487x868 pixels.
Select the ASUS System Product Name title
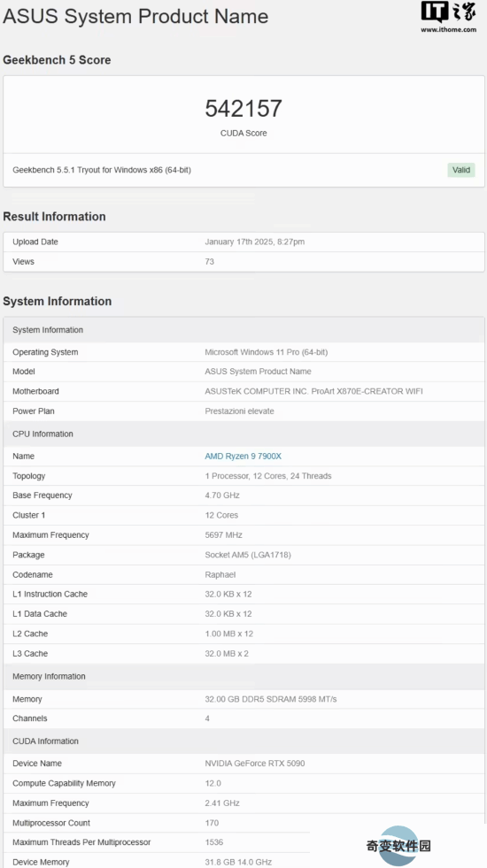135,16
